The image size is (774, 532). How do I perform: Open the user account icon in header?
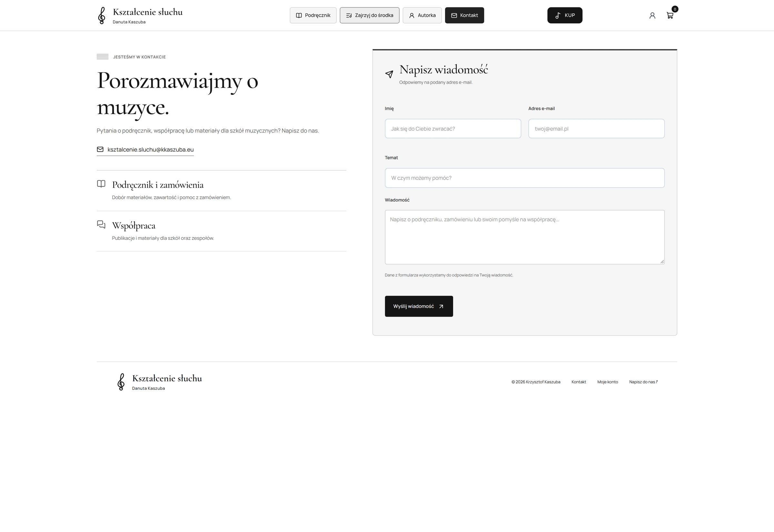click(x=652, y=15)
